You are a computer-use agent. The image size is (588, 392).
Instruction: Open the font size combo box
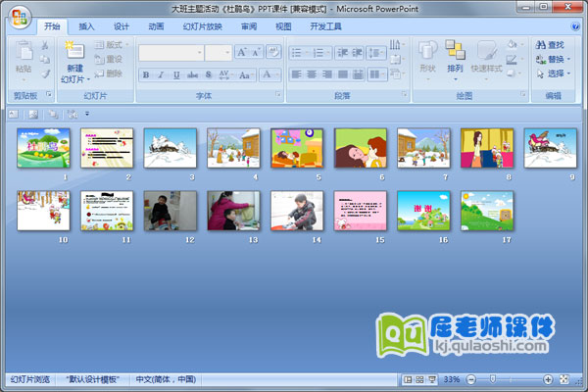pyautogui.click(x=219, y=53)
